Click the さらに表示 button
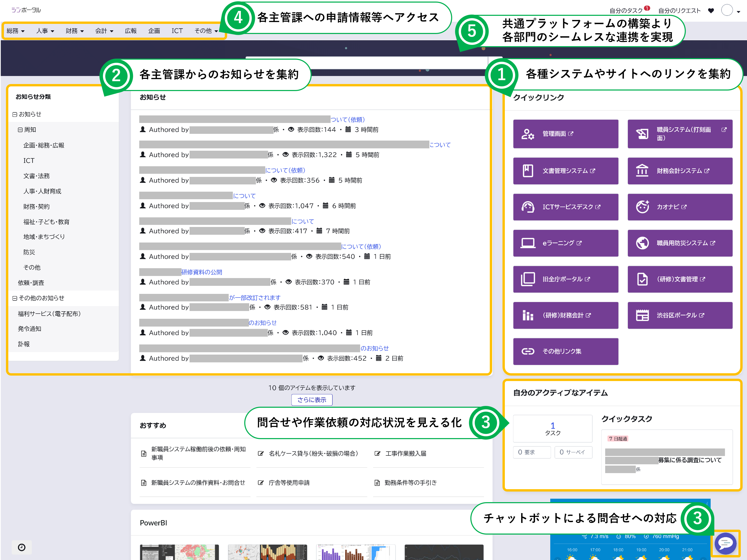The image size is (747, 560). (x=311, y=399)
